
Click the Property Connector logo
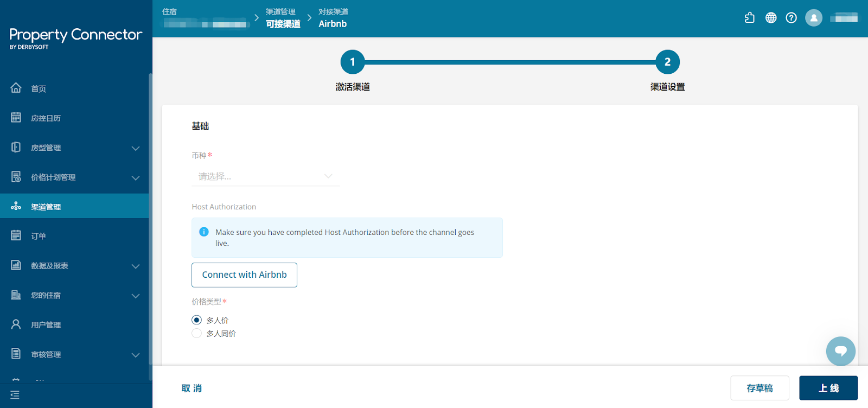click(75, 38)
